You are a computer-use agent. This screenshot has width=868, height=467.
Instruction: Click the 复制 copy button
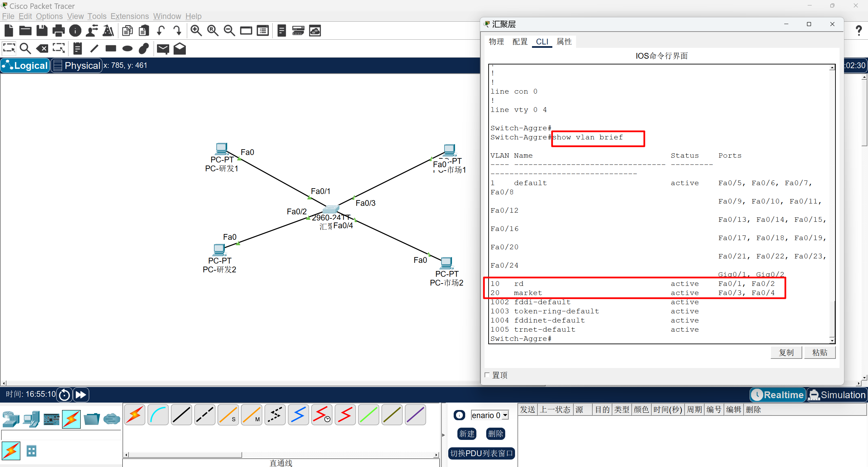point(786,353)
